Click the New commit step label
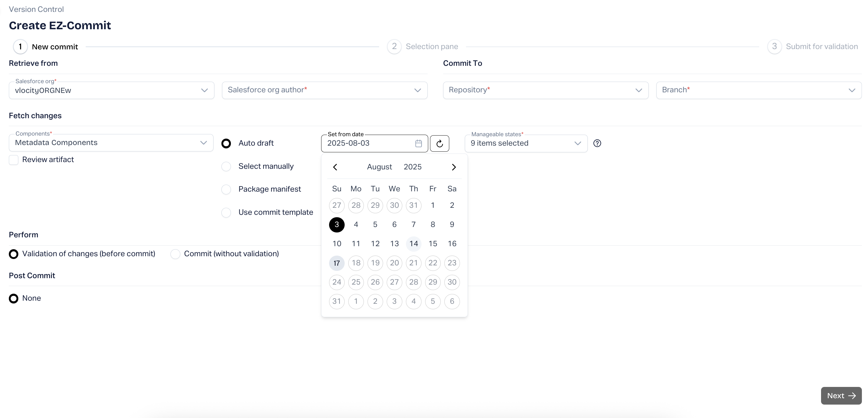The height and width of the screenshot is (418, 868). click(55, 47)
